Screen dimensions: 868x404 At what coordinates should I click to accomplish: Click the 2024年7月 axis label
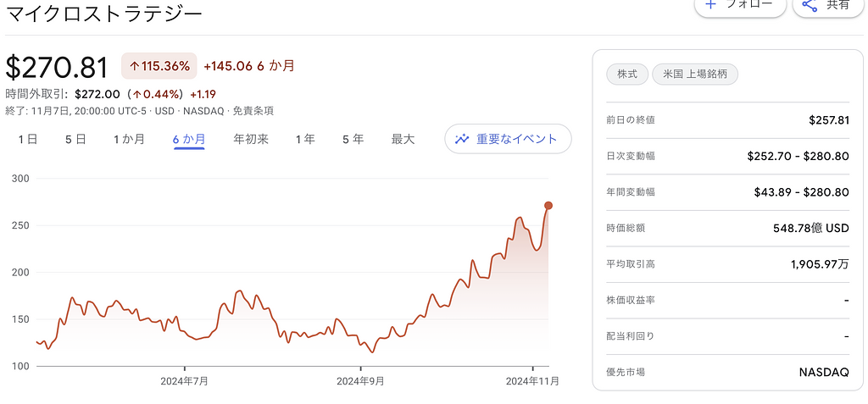tap(185, 381)
